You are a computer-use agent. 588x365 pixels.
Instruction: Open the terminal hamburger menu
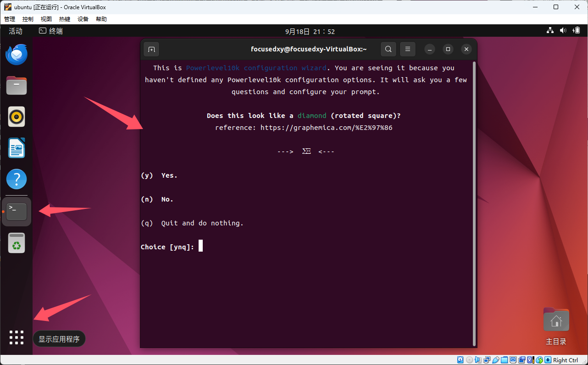tap(407, 49)
